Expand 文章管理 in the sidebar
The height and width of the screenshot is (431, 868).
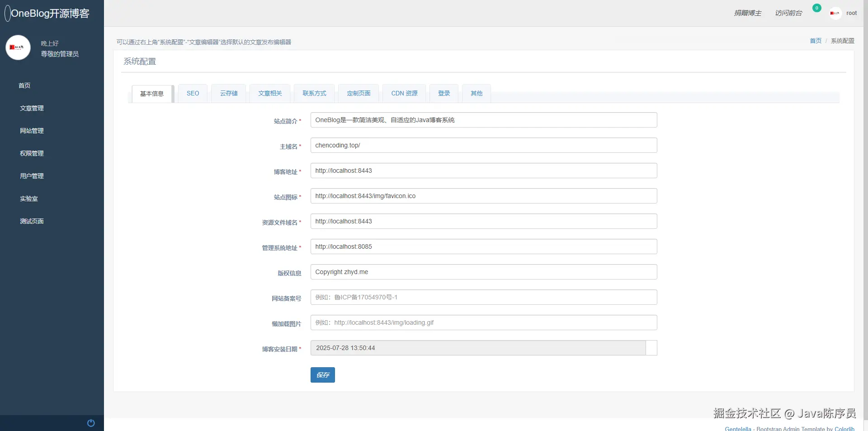point(32,108)
